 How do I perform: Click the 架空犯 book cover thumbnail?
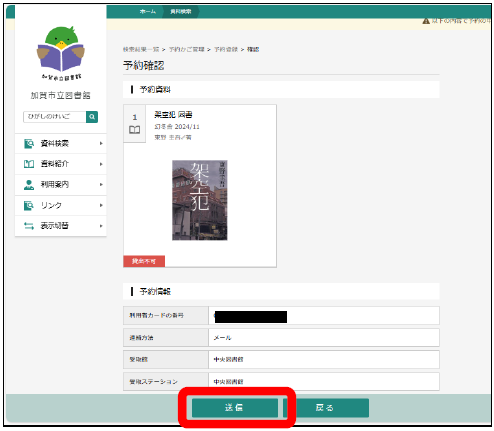click(200, 200)
